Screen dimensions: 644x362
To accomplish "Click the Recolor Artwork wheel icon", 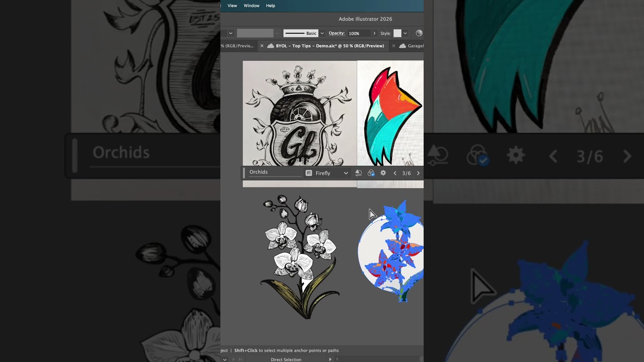I will click(419, 33).
